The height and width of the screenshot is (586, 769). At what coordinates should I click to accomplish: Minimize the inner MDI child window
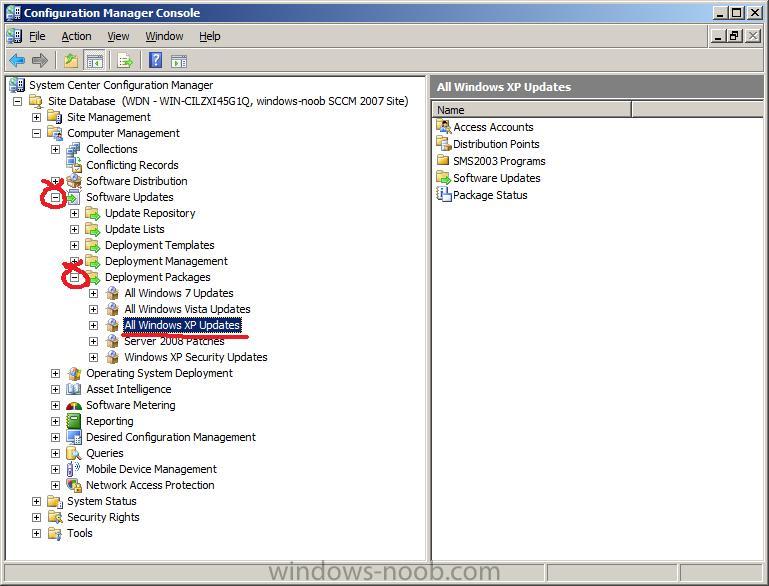[718, 36]
